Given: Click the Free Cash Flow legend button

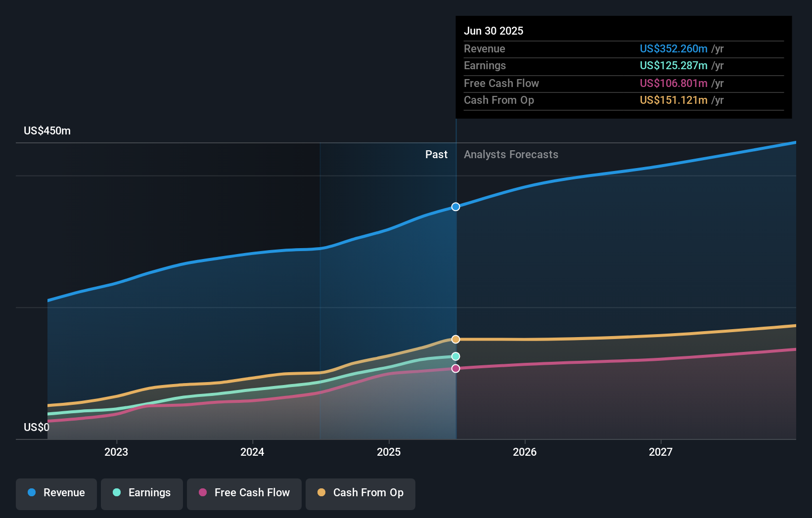Looking at the screenshot, I should click(x=244, y=493).
